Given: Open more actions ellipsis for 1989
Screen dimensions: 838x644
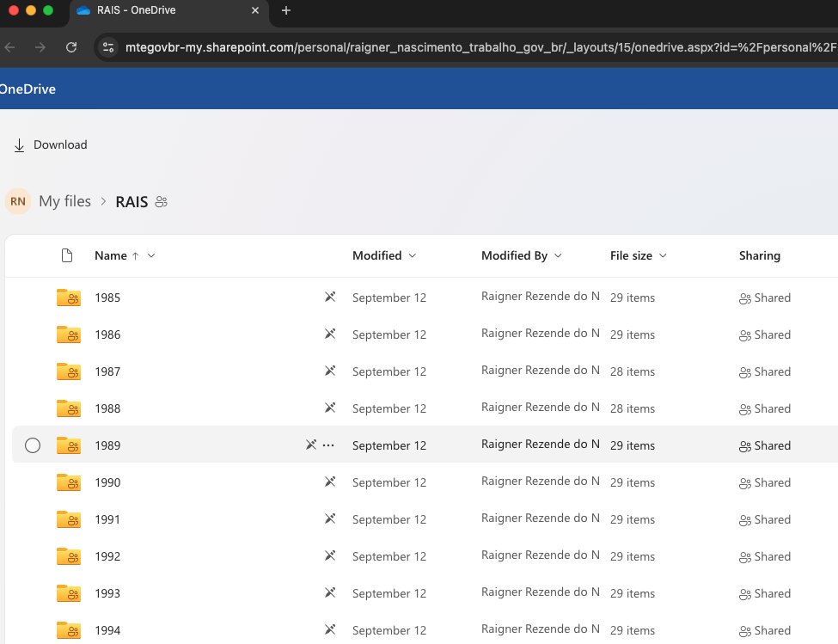Looking at the screenshot, I should pyautogui.click(x=328, y=445).
